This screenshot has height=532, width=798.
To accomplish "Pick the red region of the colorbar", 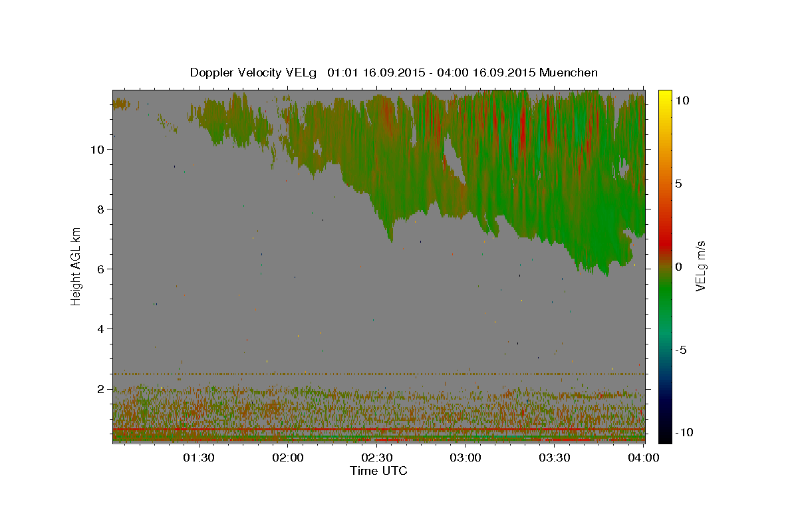I will [664, 243].
